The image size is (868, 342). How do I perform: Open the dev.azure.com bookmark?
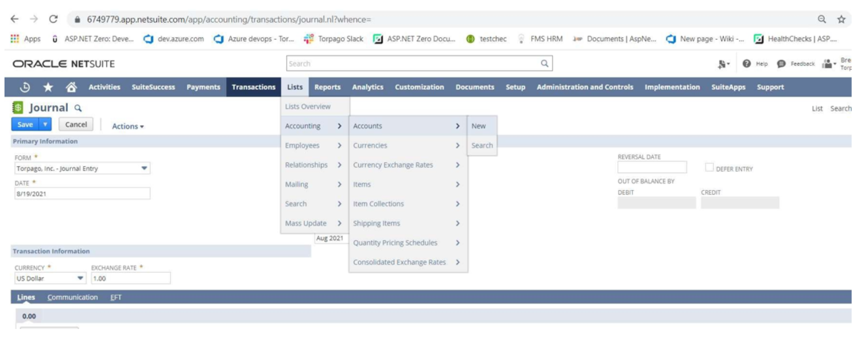click(x=174, y=38)
